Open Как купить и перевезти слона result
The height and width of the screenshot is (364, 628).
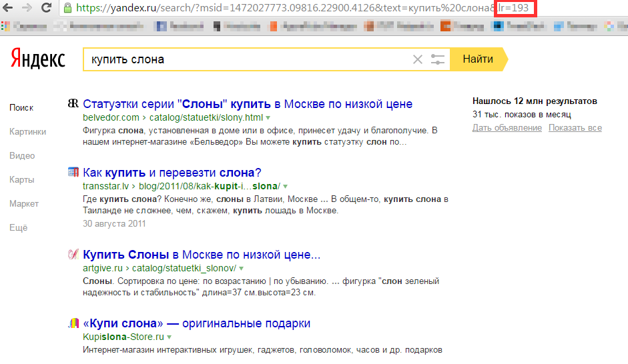pyautogui.click(x=172, y=173)
